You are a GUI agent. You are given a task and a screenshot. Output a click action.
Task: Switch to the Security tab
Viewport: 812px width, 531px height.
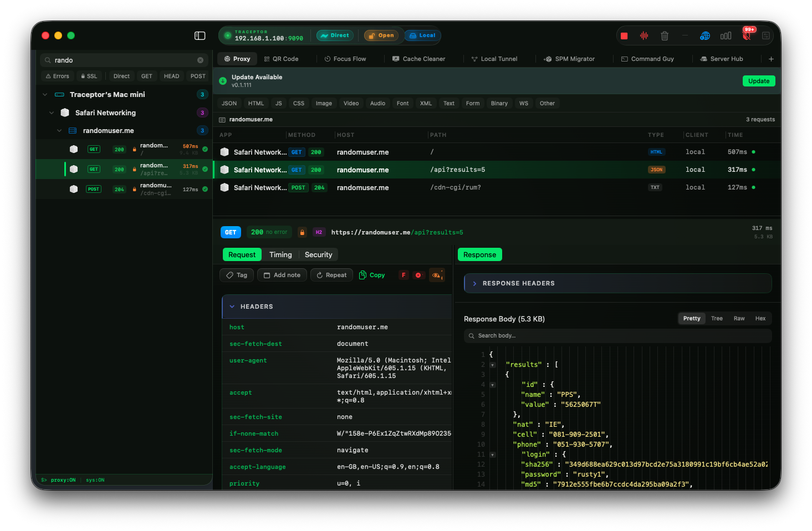(x=319, y=255)
